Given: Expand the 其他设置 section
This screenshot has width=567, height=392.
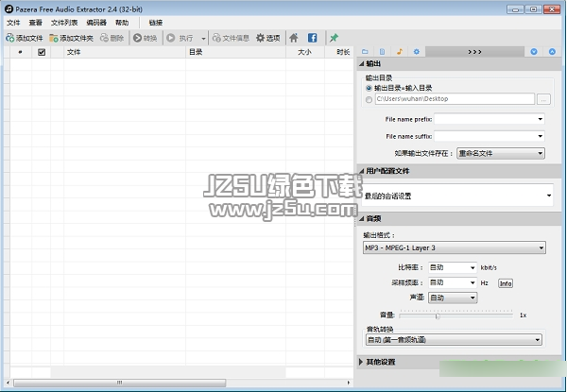Looking at the screenshot, I should coord(361,362).
